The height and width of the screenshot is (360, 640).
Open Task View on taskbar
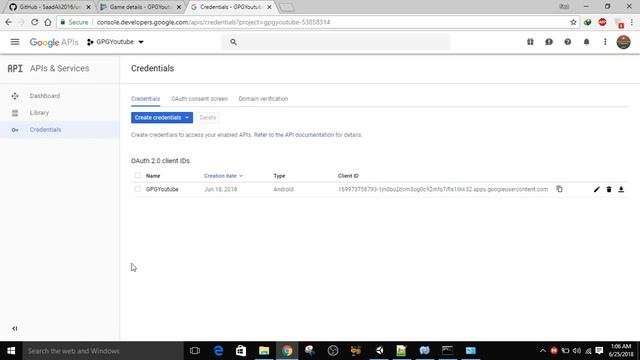point(195,351)
